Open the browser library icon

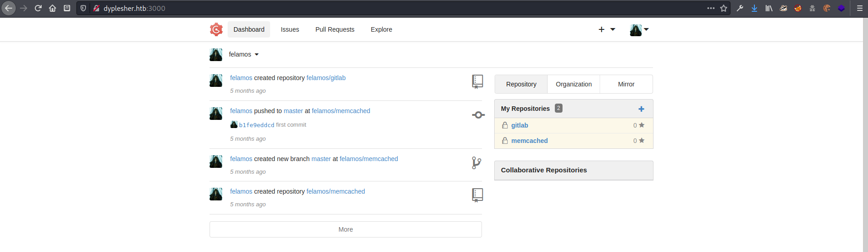(x=769, y=8)
